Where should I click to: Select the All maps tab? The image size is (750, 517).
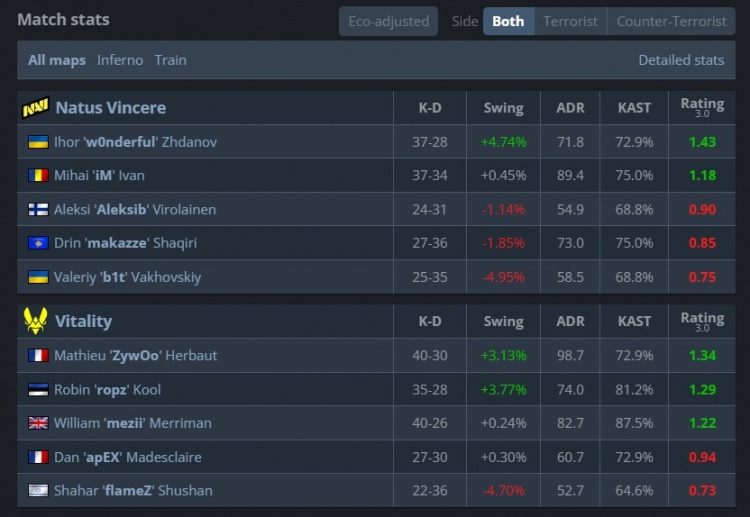coord(57,60)
